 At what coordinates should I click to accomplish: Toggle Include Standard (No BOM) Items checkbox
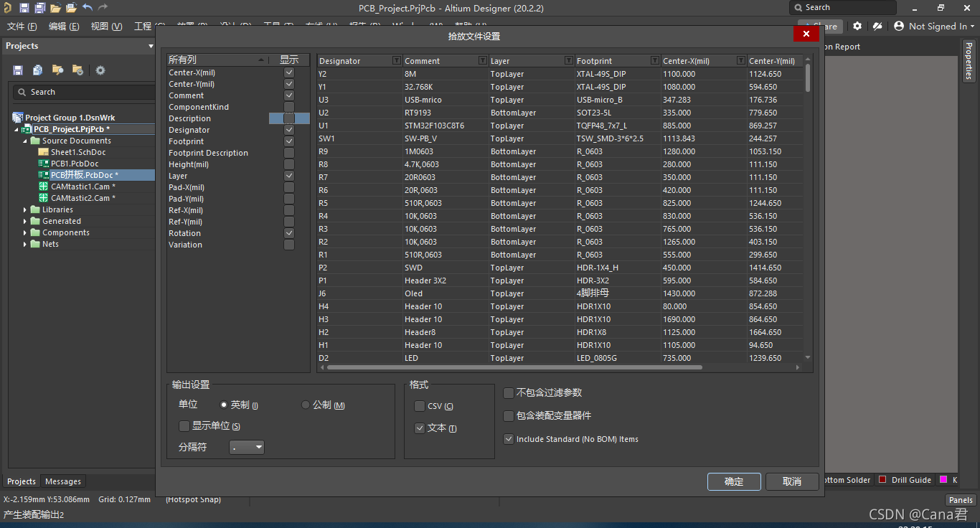coord(509,439)
